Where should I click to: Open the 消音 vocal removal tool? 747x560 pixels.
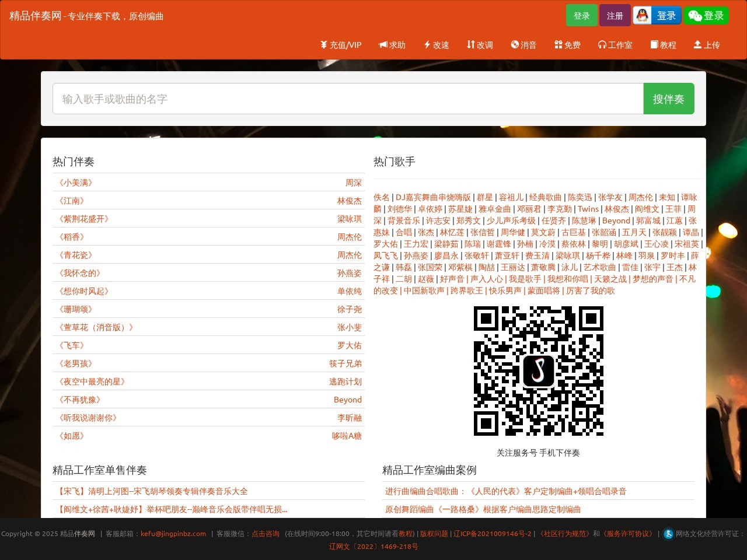[523, 45]
